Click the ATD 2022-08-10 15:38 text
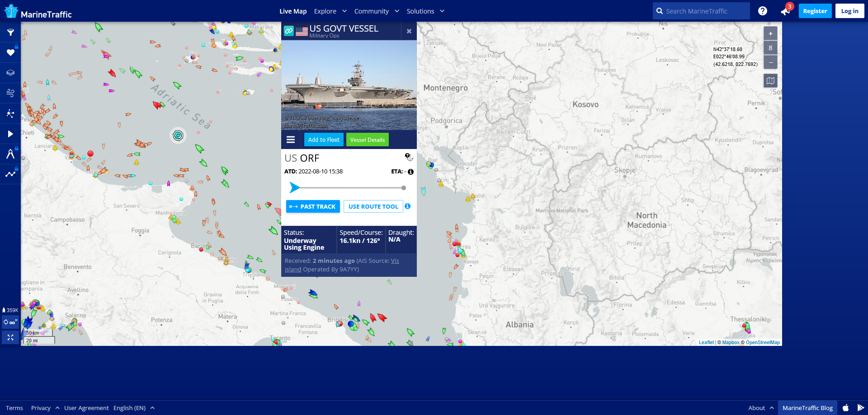Screen dimensions: 868x415 coord(313,172)
